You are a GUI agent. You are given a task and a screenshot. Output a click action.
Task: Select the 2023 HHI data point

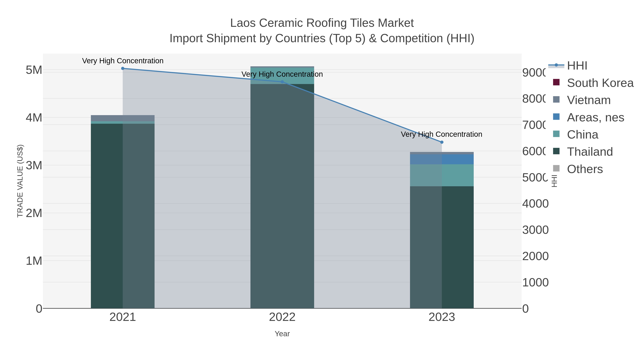coord(442,142)
